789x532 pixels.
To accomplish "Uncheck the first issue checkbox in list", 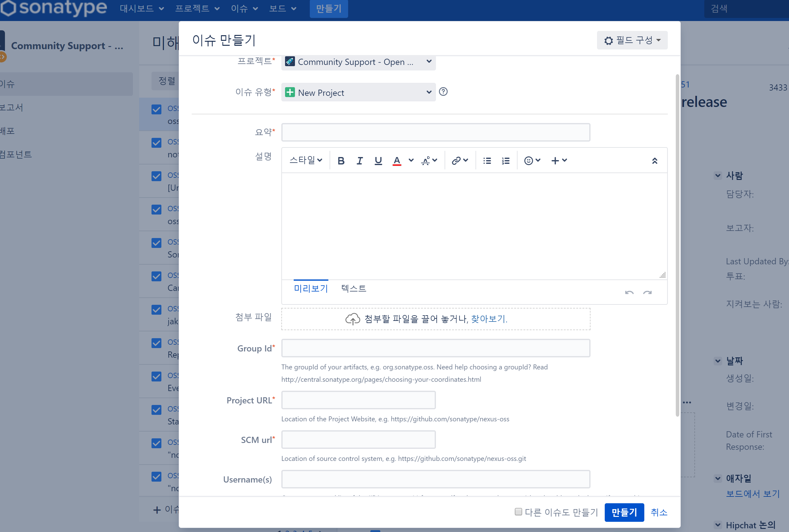I will tap(156, 109).
